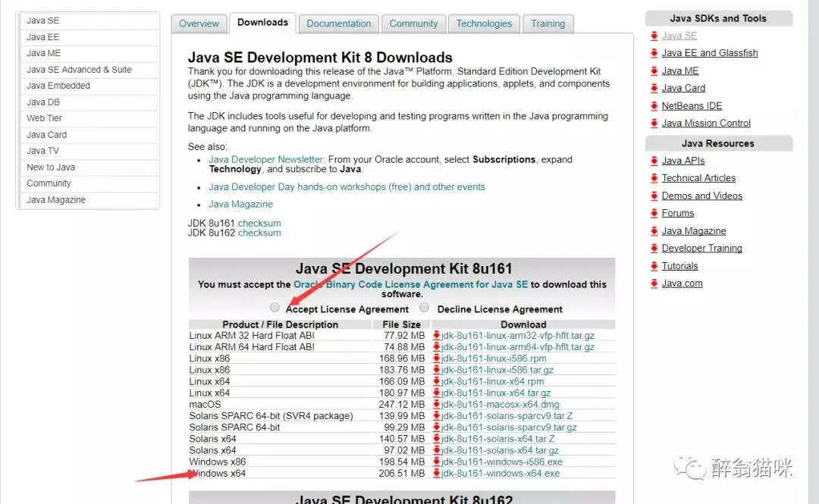The image size is (819, 504).
Task: Click red icon next to Java Mission Control
Action: point(654,124)
